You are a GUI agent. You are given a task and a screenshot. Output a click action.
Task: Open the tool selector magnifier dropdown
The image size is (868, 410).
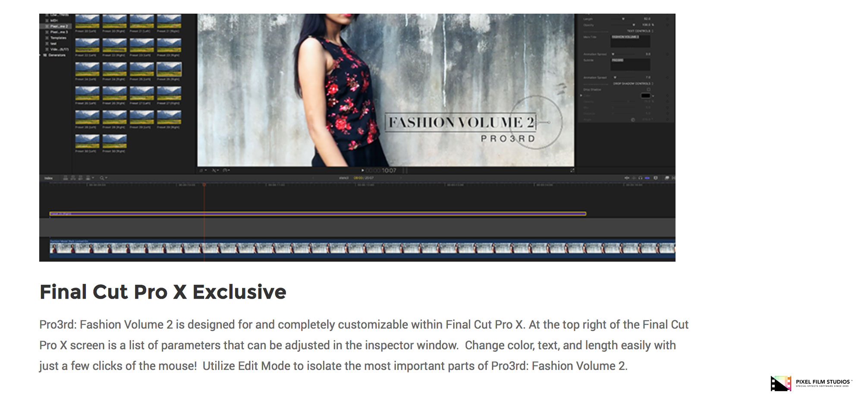(x=104, y=178)
